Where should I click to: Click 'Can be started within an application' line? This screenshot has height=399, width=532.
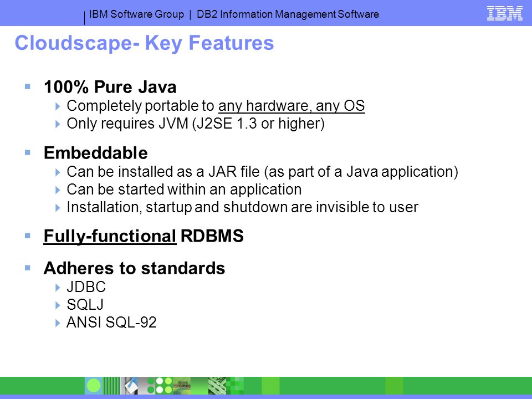point(184,190)
